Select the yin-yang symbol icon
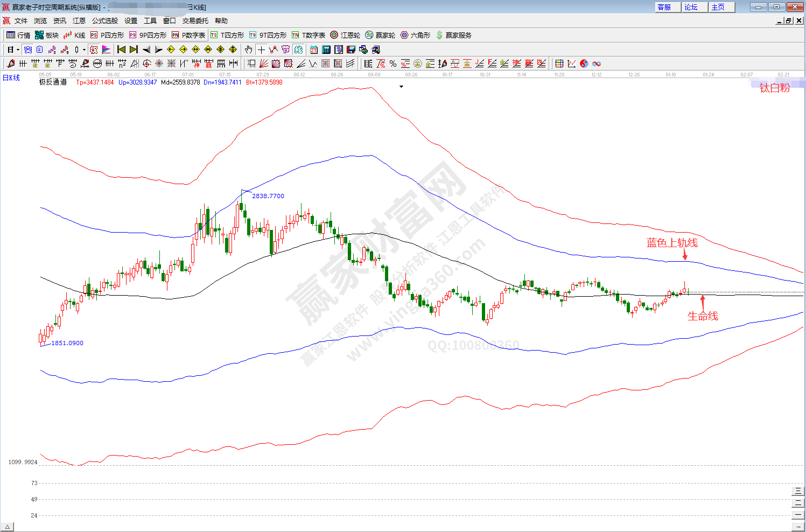The width and height of the screenshot is (806, 532). [584, 64]
